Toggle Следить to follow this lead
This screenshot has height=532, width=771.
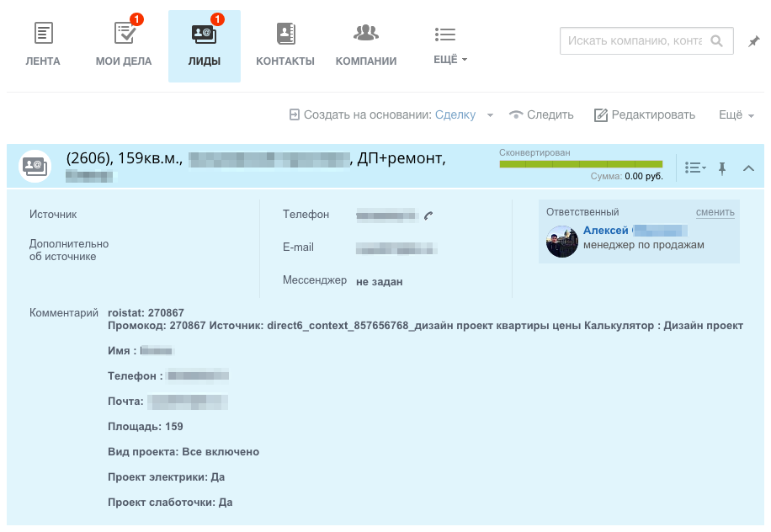click(541, 115)
